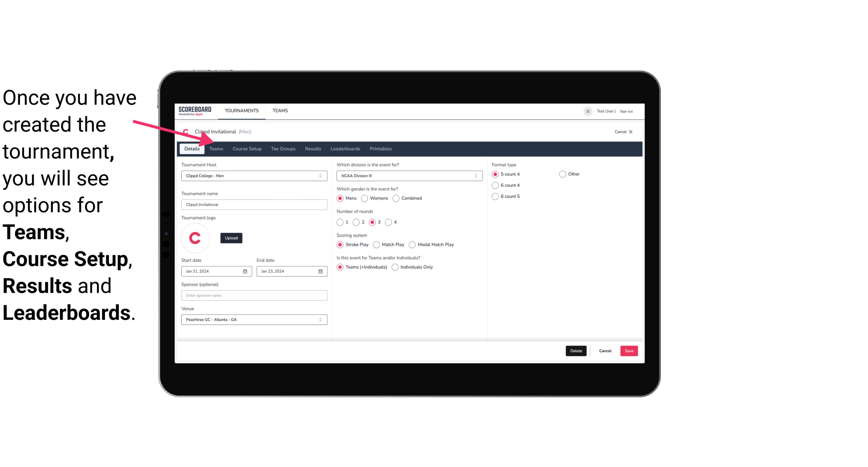Click the Tournament name input field
This screenshot has width=868, height=467.
tap(254, 204)
